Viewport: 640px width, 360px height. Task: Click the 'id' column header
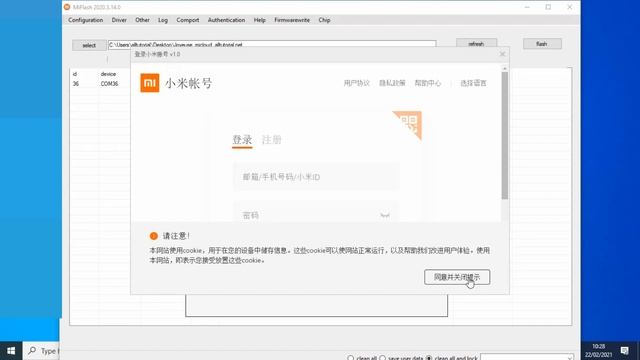[75, 74]
